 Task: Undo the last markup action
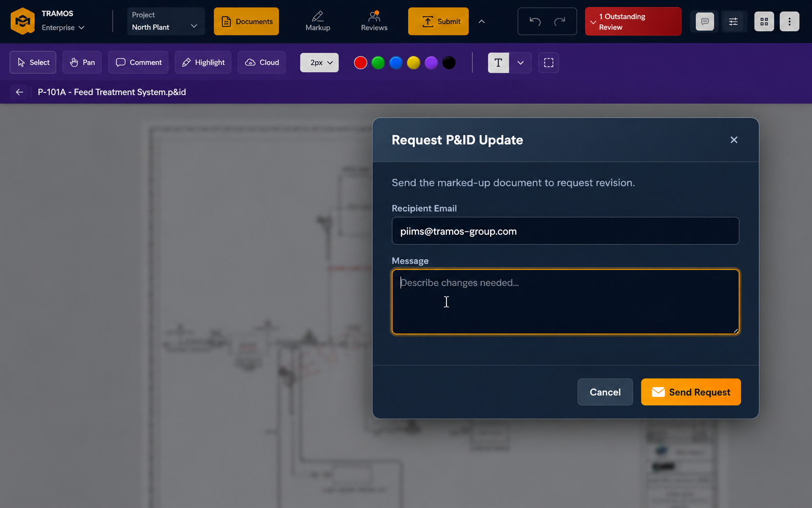pos(535,22)
